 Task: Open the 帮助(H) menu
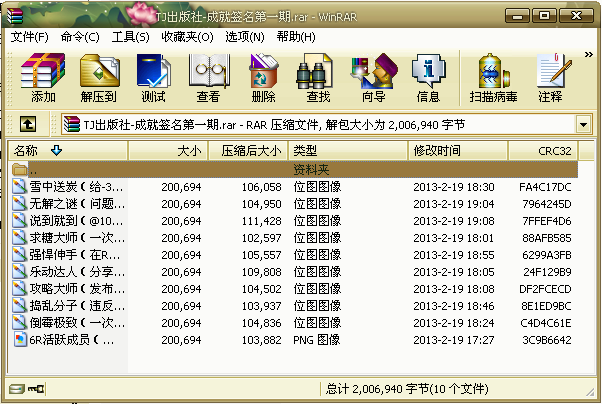point(296,37)
